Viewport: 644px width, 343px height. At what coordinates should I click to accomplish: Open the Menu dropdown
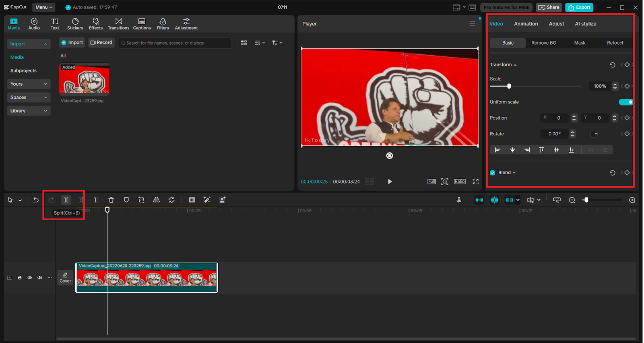coord(43,7)
